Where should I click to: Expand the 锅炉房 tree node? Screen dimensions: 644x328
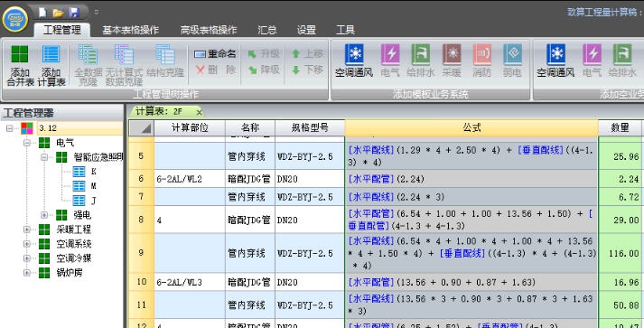click(27, 273)
